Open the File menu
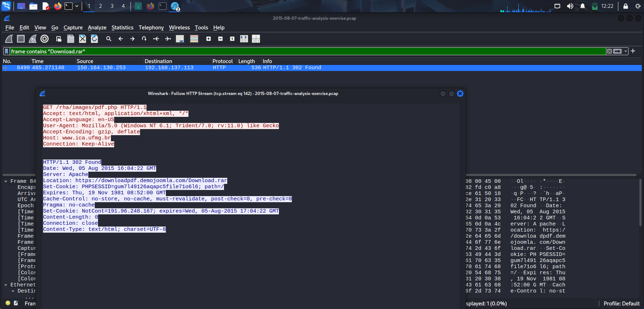The image size is (644, 309). pyautogui.click(x=10, y=28)
